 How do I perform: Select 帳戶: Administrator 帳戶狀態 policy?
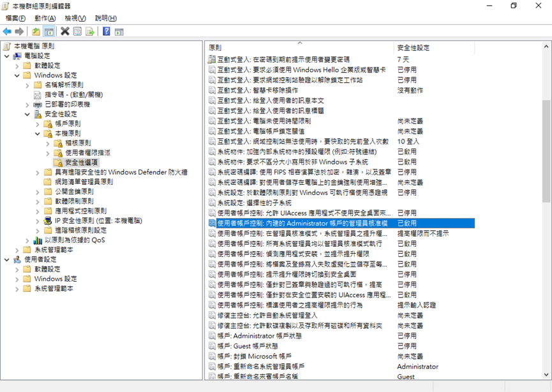click(x=260, y=336)
